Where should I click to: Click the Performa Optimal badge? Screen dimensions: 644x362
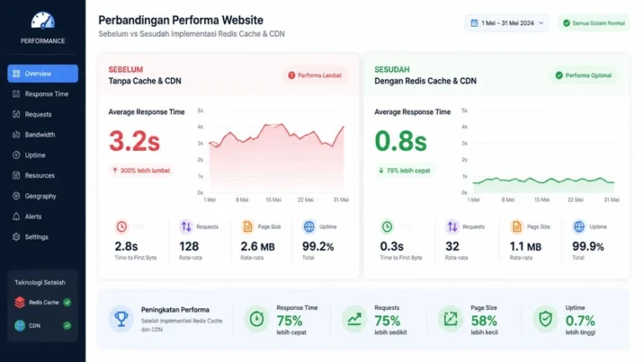(x=584, y=75)
